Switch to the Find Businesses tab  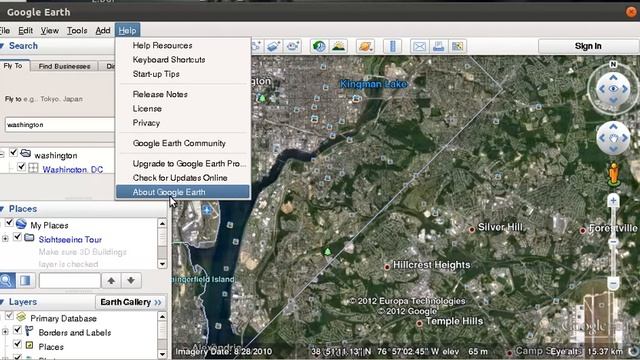64,66
